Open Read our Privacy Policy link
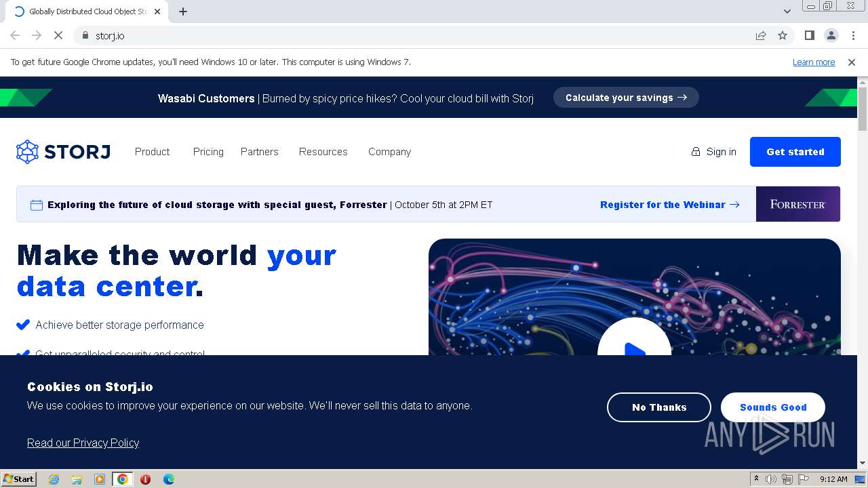The image size is (868, 488). [x=83, y=443]
